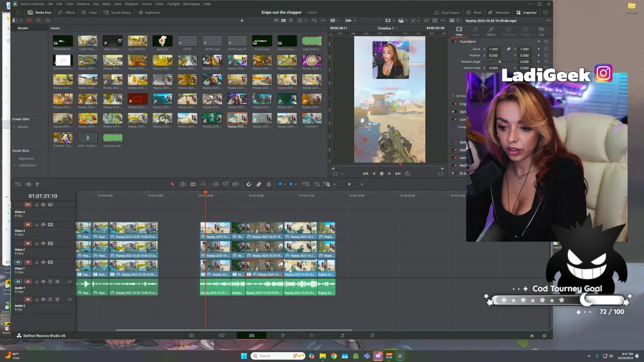Image resolution: width=644 pixels, height=362 pixels.
Task: Click the Overwrite Clip icon
Action: pyautogui.click(x=226, y=185)
